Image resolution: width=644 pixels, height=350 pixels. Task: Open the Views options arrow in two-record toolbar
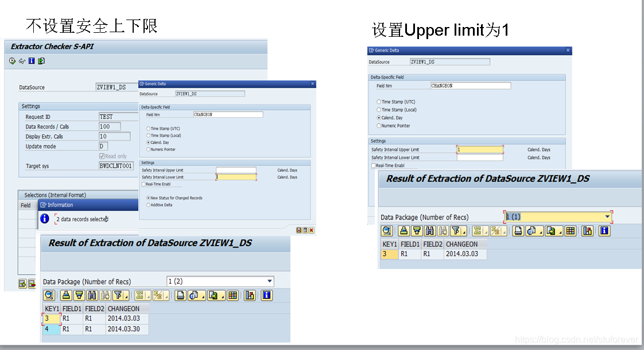click(x=203, y=295)
